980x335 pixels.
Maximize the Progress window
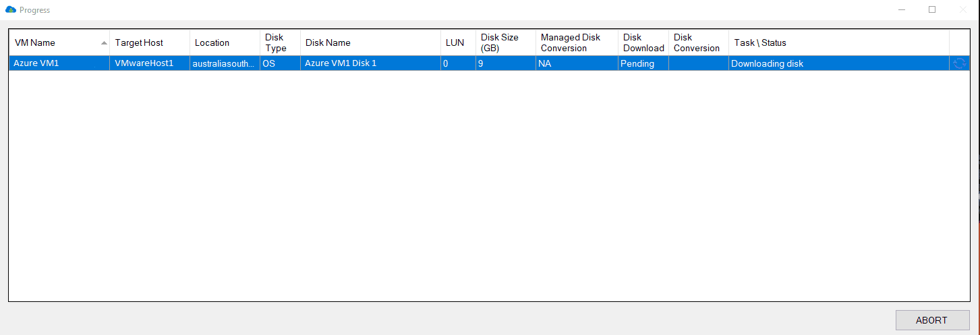click(x=932, y=10)
